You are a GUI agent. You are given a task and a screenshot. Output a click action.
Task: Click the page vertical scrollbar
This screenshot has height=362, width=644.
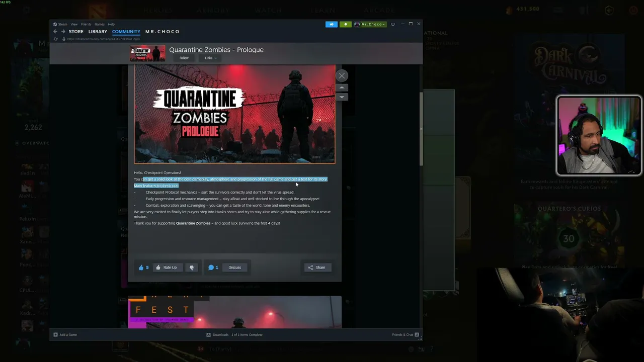click(x=421, y=129)
